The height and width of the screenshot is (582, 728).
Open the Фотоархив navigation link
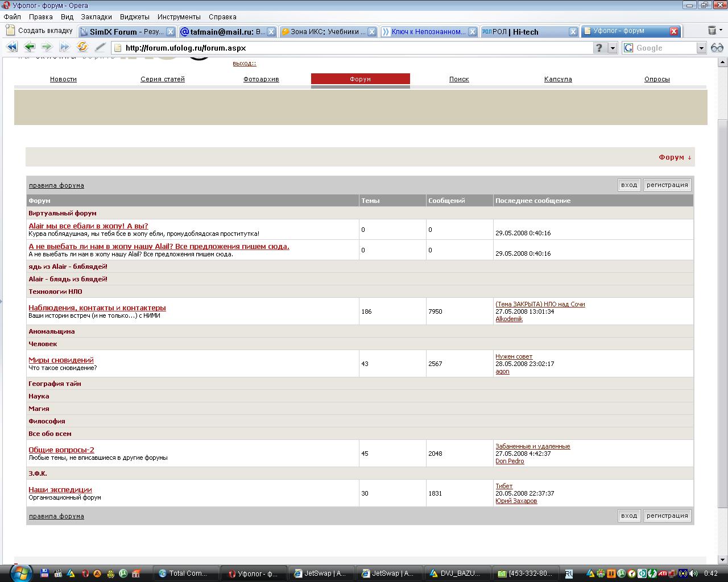(261, 79)
